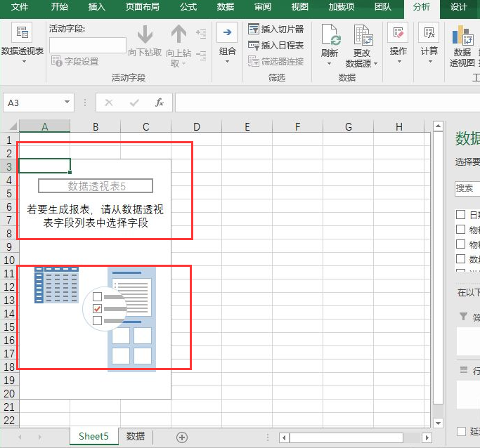Add a new sheet with plus icon
480x448 pixels.
click(182, 437)
